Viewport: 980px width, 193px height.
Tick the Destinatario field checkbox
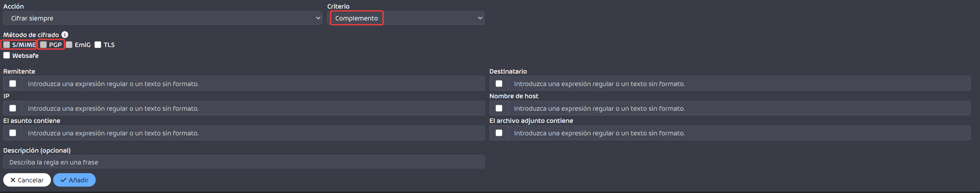pos(499,83)
